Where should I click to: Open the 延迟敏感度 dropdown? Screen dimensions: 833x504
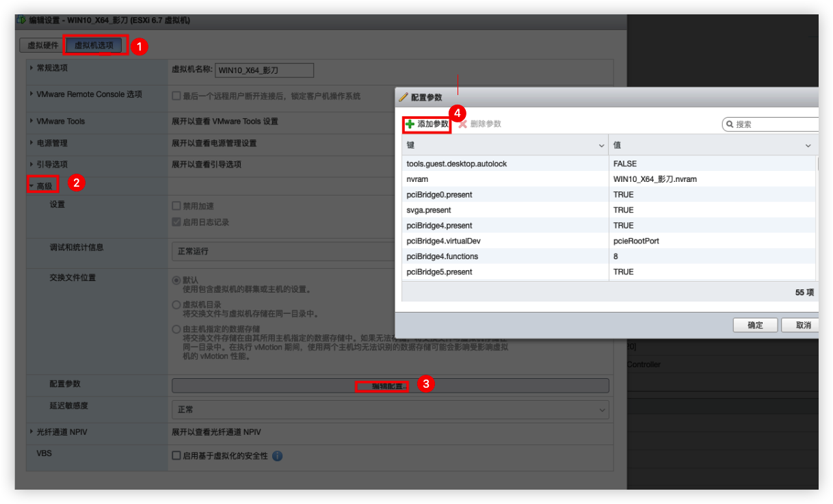click(390, 410)
